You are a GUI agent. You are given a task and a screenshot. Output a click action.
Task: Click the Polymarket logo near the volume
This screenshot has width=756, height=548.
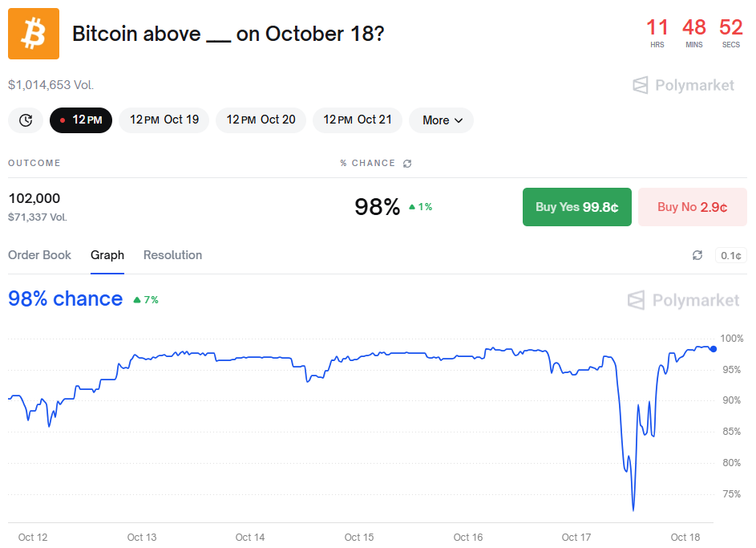pos(683,85)
